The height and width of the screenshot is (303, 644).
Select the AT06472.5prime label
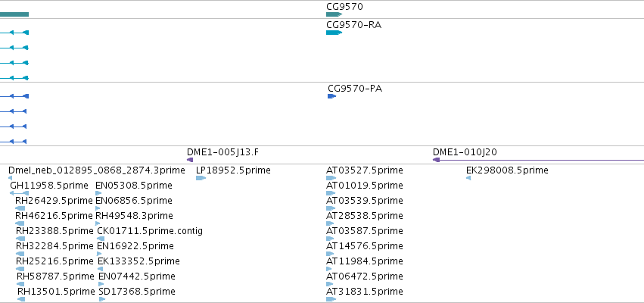pyautogui.click(x=365, y=276)
